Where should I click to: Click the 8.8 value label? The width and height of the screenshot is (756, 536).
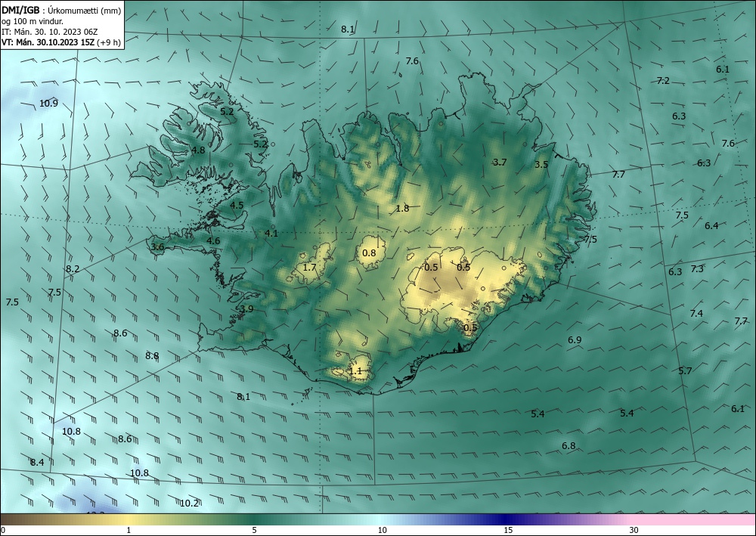[152, 356]
